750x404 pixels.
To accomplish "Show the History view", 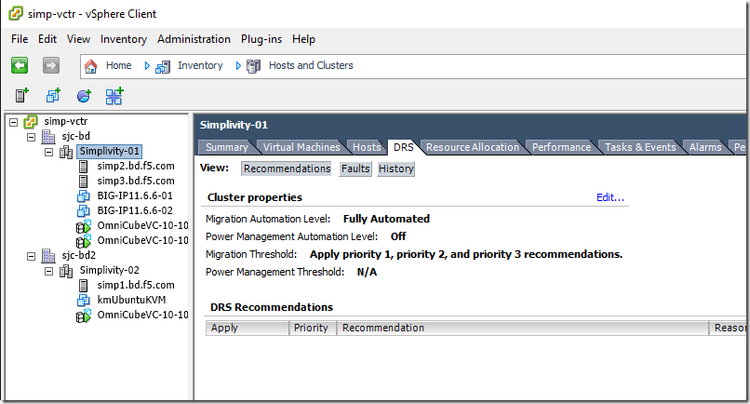I will pyautogui.click(x=396, y=169).
